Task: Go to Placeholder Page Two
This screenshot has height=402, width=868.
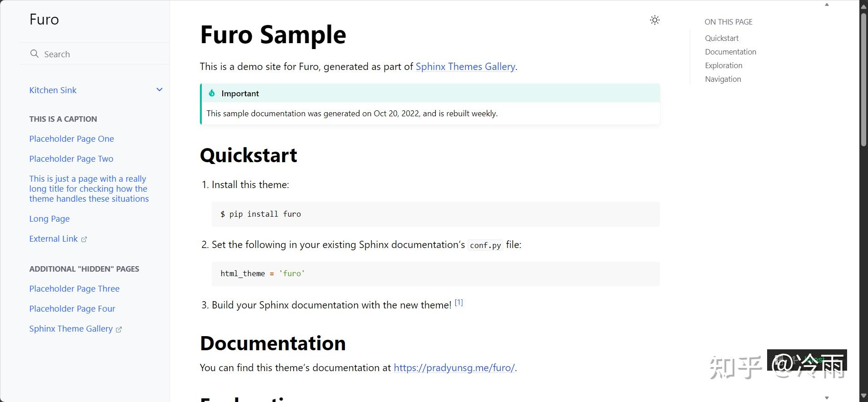Action: 71,159
